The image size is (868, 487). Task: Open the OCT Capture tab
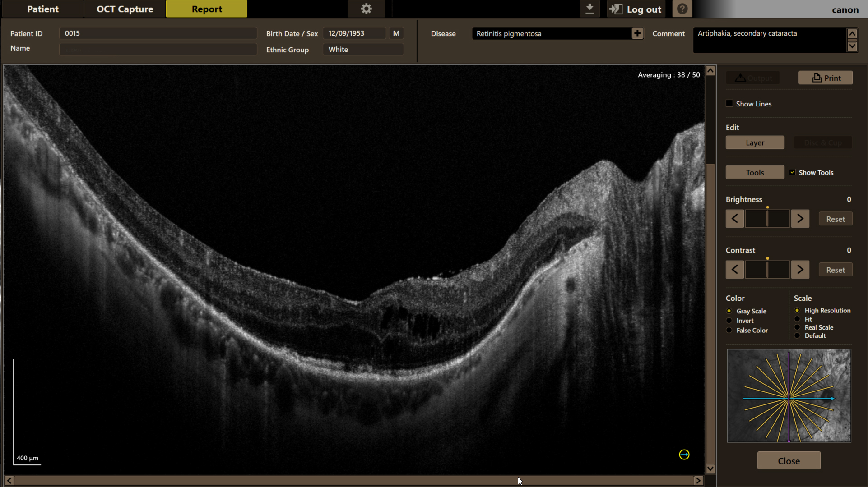[125, 9]
